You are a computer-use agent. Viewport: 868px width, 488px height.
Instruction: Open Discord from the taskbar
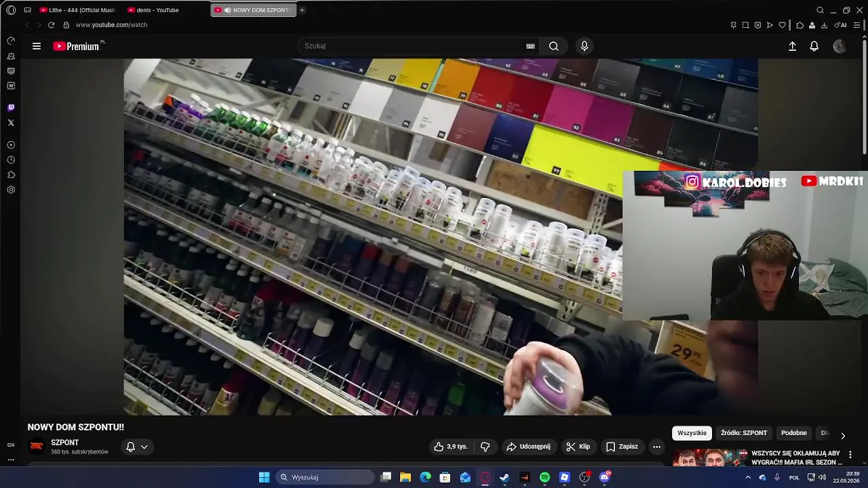[x=604, y=477]
